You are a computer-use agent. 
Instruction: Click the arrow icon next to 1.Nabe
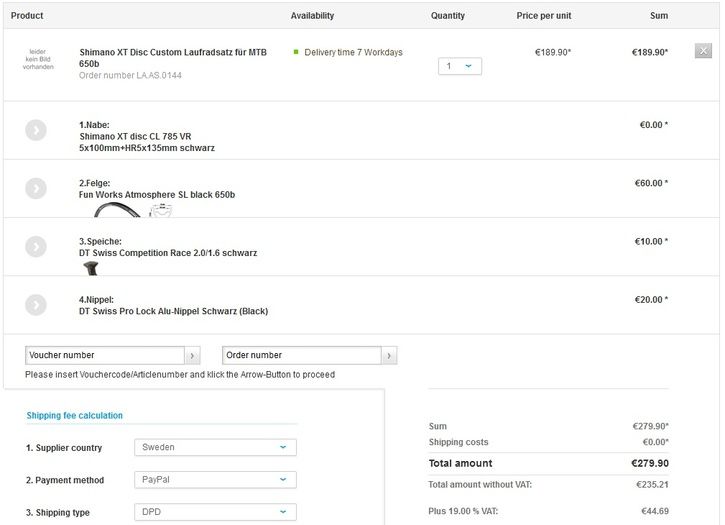coord(36,130)
